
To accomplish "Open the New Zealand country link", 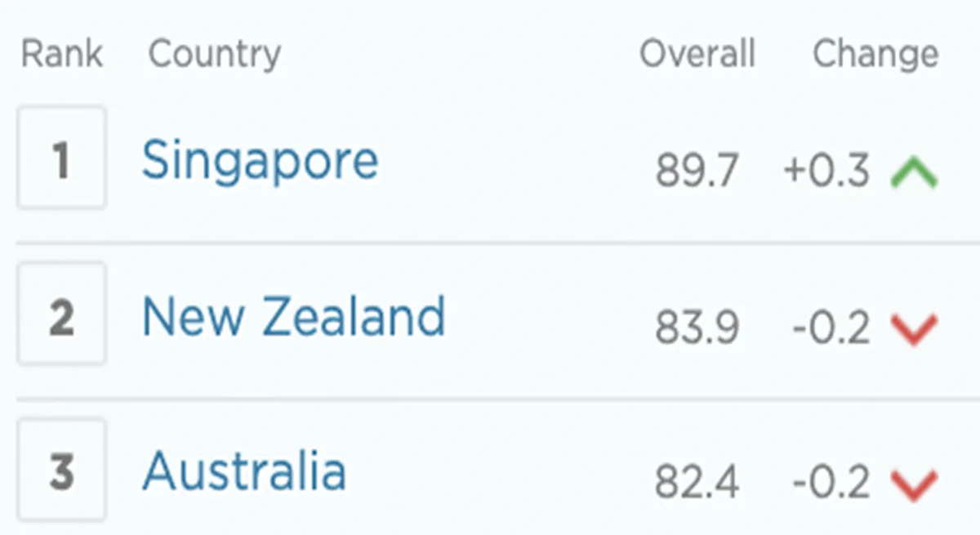I will [293, 316].
